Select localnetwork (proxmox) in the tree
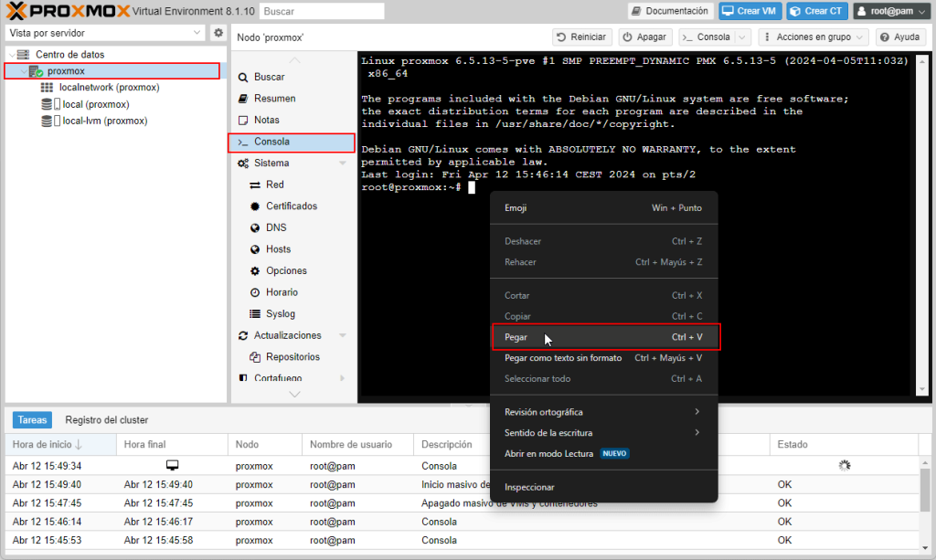The height and width of the screenshot is (560, 936). (x=110, y=87)
